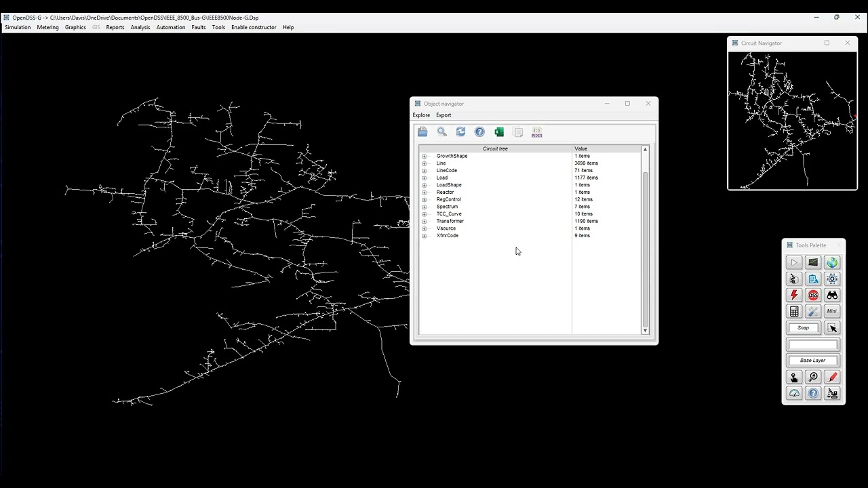The image size is (868, 488).
Task: Click the Circuit tree column header
Action: 495,148
